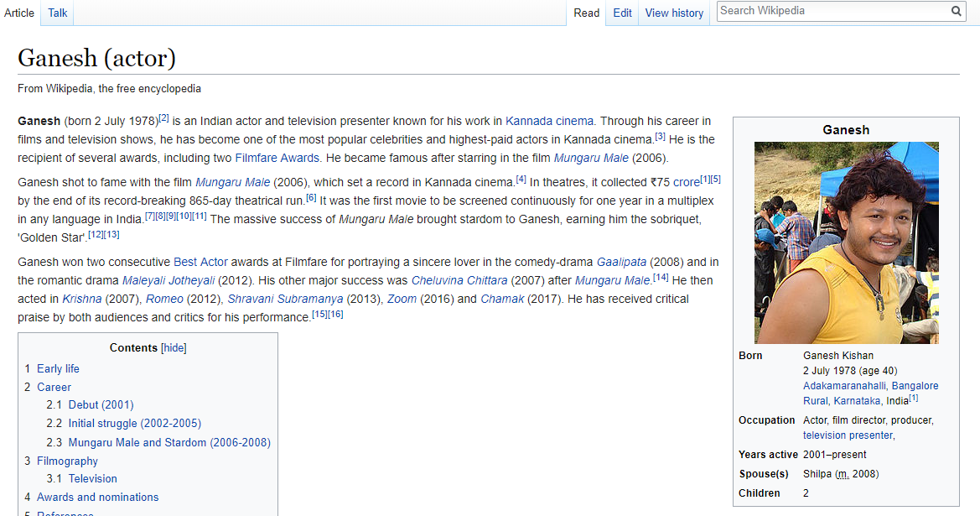The height and width of the screenshot is (516, 980).
Task: Click the 'Children' infobox label
Action: point(760,493)
